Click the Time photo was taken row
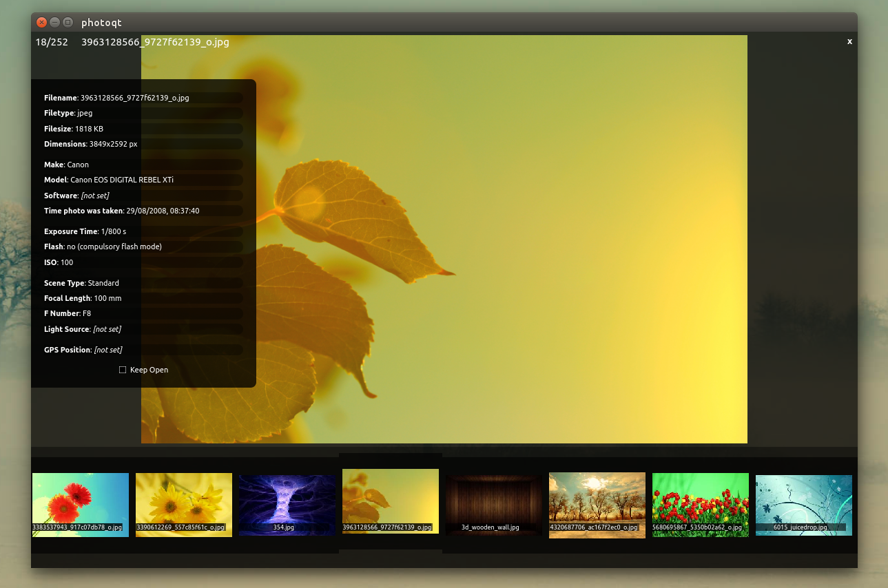This screenshot has height=588, width=888. pyautogui.click(x=143, y=211)
